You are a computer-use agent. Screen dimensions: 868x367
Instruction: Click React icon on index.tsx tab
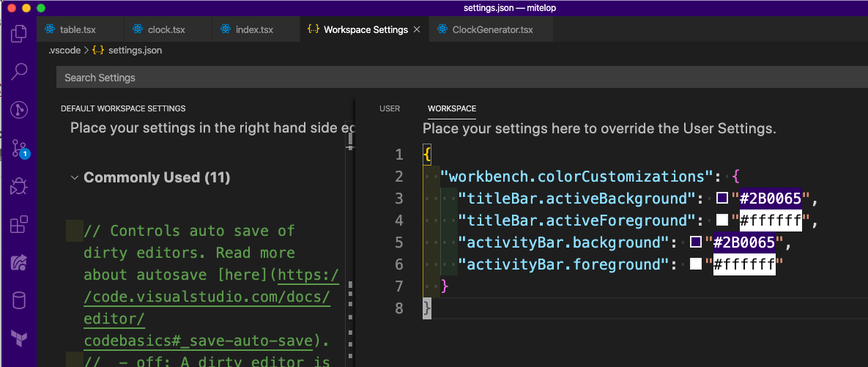226,29
